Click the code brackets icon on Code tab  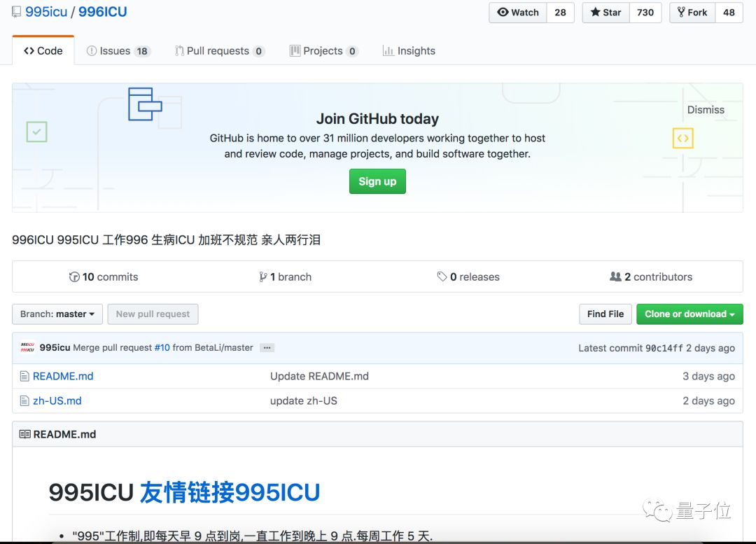29,50
